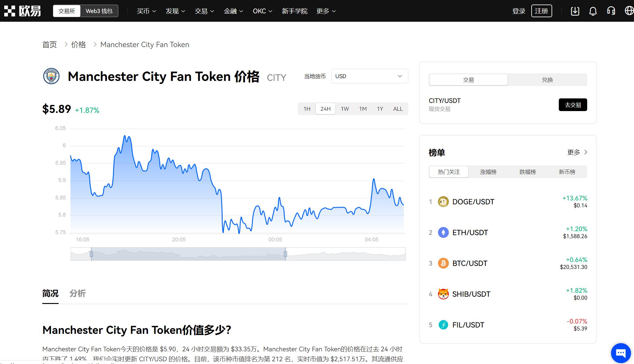Expand the 当地货币 USD dropdown
Viewport: 634px width, 364px height.
(x=368, y=77)
